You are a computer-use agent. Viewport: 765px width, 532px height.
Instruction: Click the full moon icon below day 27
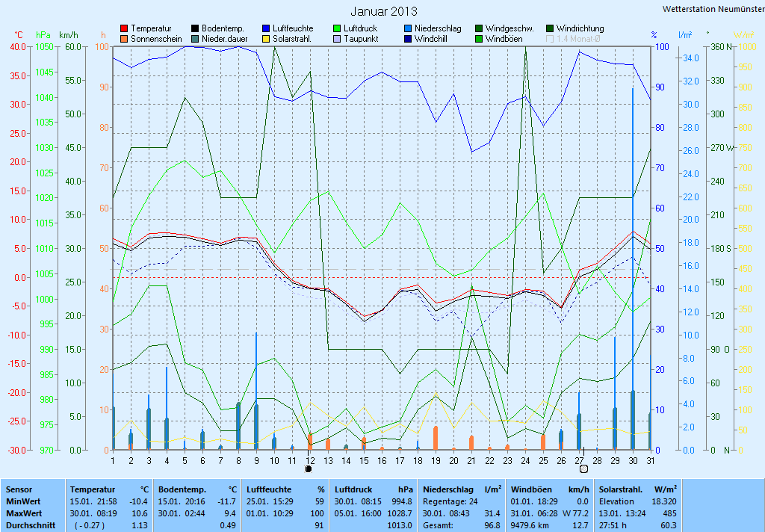click(583, 469)
